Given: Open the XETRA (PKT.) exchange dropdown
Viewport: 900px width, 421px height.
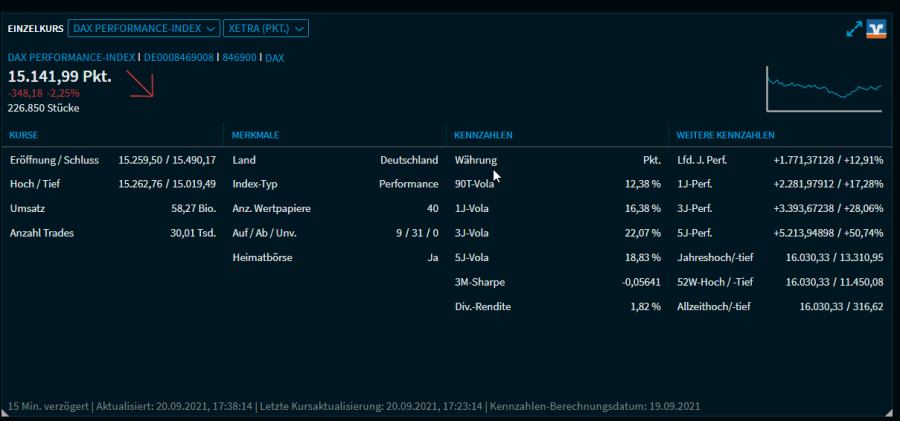Looking at the screenshot, I should pos(265,28).
